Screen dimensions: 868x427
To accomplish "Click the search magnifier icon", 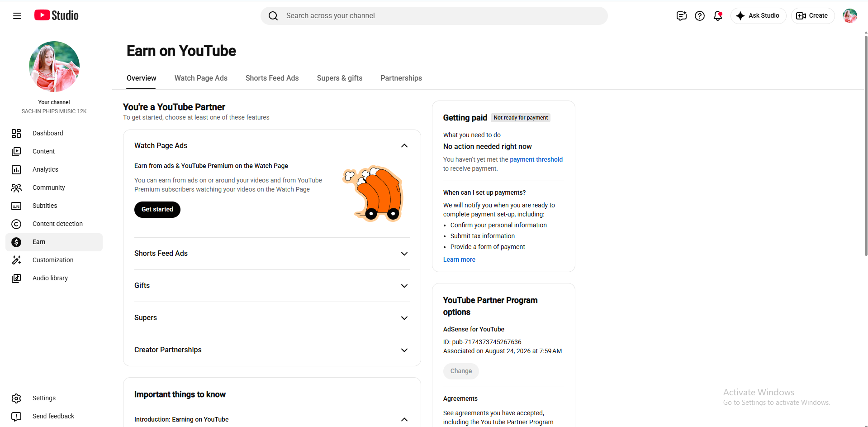I will pos(273,16).
